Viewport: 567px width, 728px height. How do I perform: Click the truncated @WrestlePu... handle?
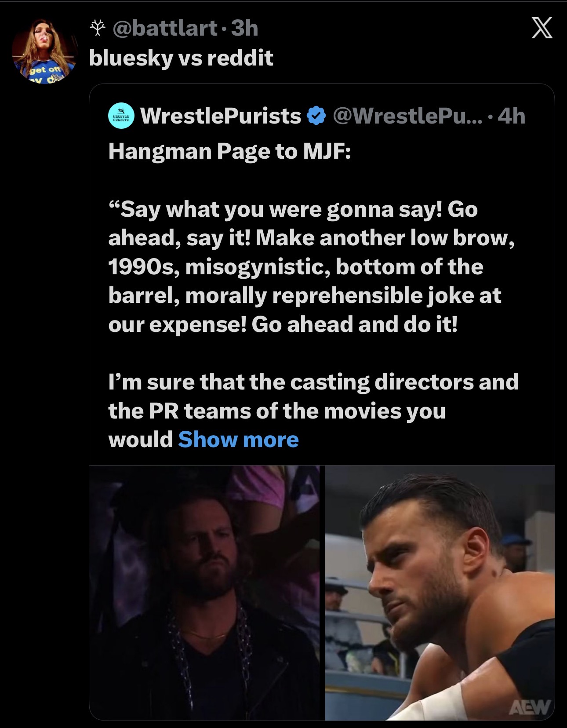(407, 116)
